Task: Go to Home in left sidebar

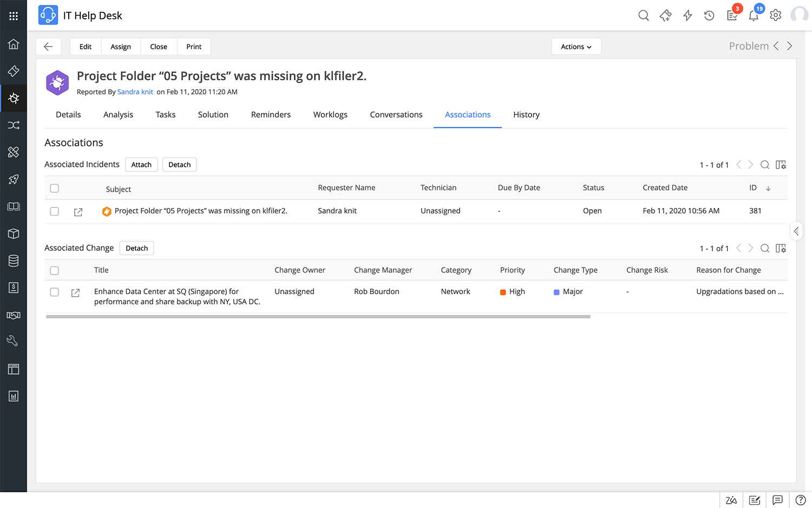Action: [14, 44]
